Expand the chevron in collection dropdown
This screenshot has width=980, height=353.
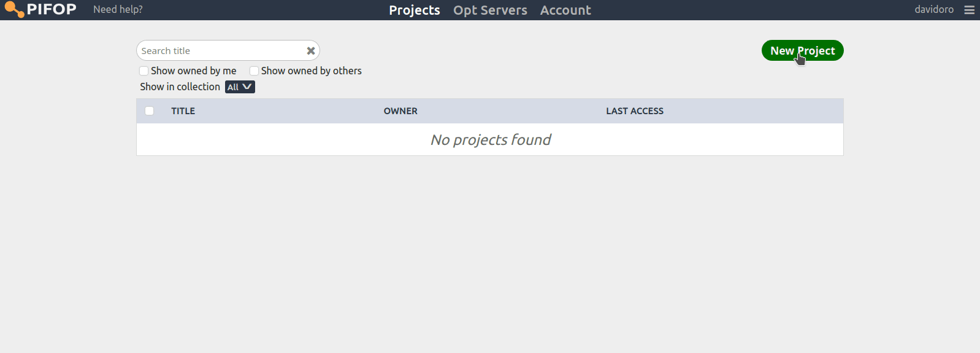[247, 87]
